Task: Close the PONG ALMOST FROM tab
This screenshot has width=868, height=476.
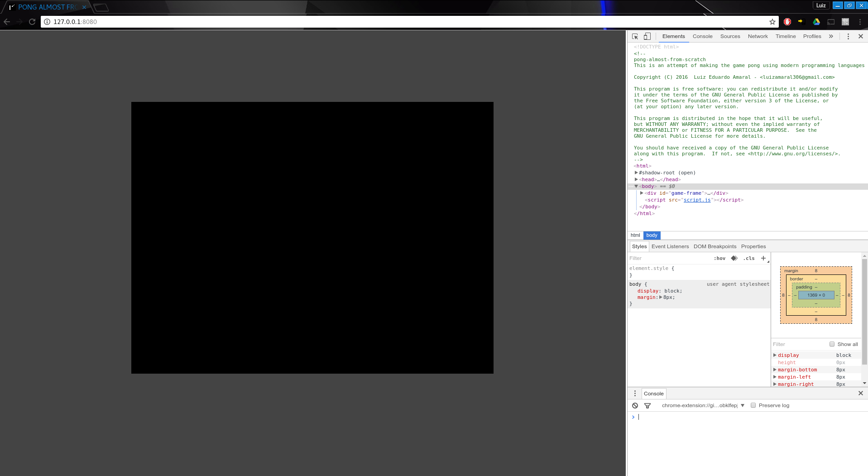Action: (x=84, y=7)
